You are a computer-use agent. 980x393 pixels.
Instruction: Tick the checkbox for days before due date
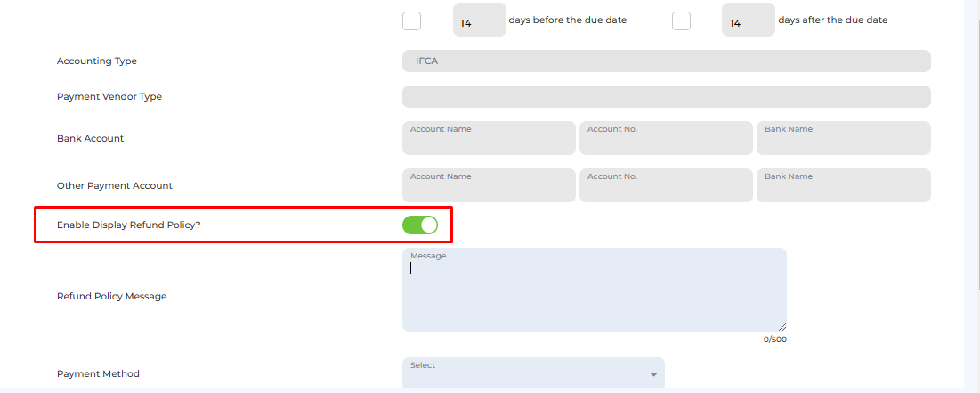(411, 20)
